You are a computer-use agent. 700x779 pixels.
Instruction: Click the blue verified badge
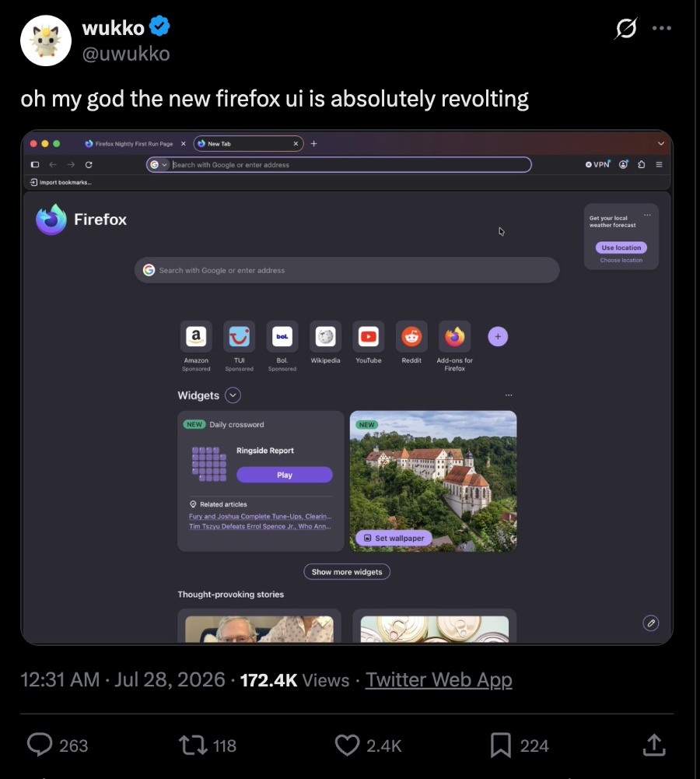tap(159, 26)
